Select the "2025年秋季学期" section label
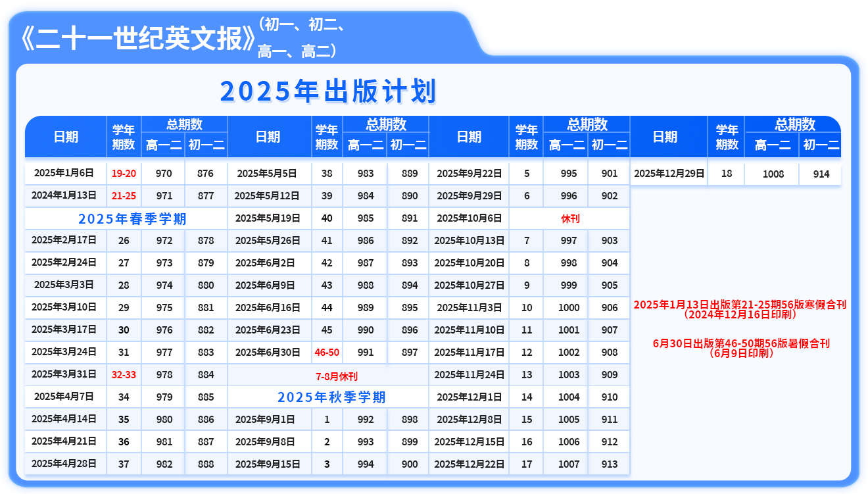 click(x=331, y=397)
